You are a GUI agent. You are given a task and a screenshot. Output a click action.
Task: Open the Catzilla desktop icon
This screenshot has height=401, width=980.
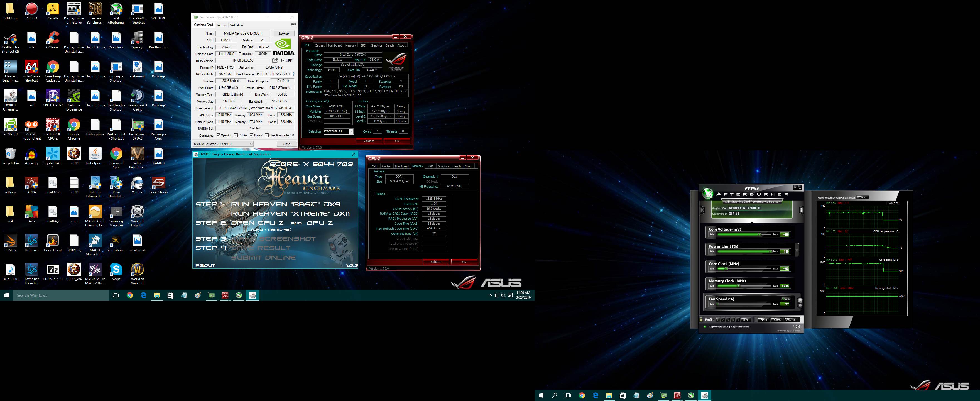pyautogui.click(x=53, y=11)
